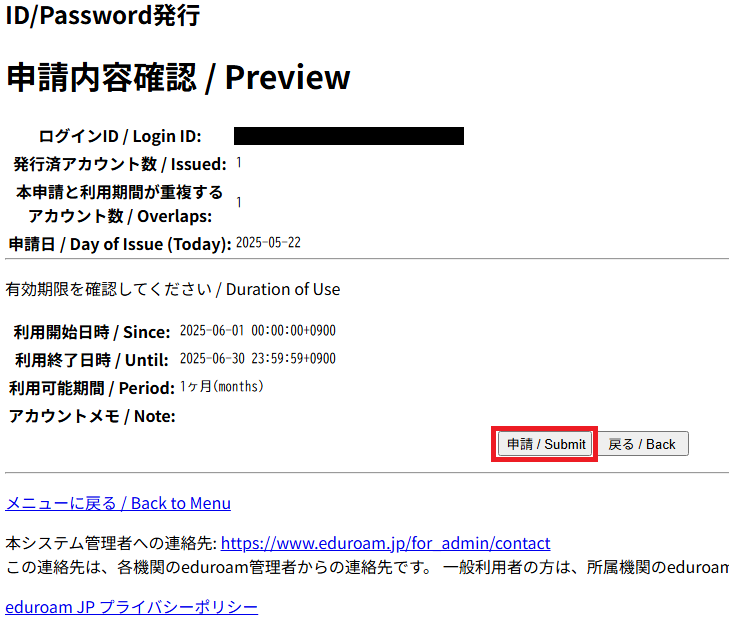Select the Period value 1ヶ月(months)

tap(221, 386)
